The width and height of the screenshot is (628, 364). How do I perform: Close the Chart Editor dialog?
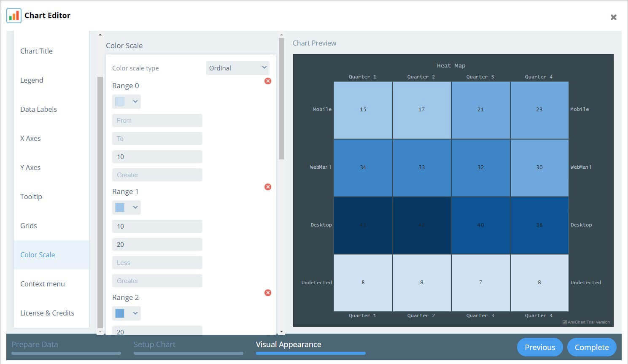click(x=613, y=17)
